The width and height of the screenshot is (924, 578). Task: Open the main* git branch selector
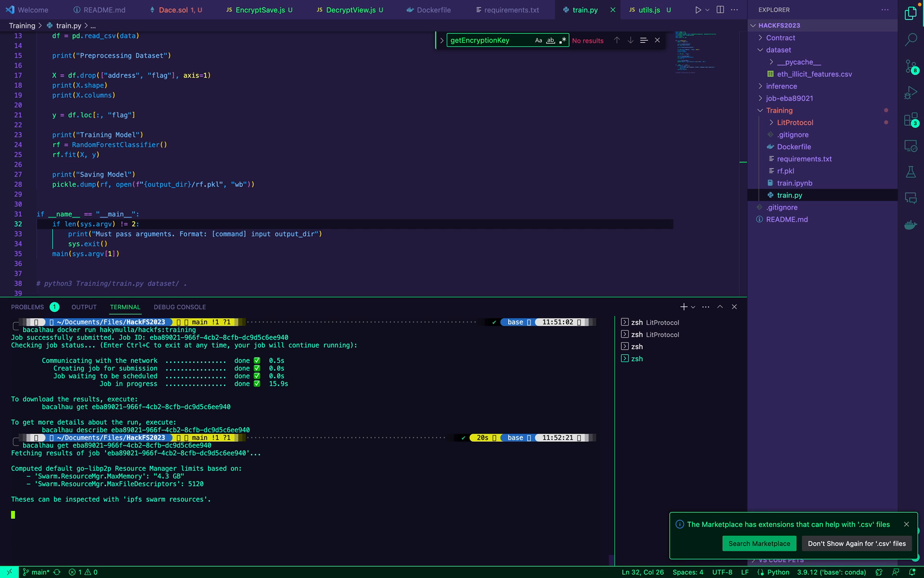[x=36, y=572]
